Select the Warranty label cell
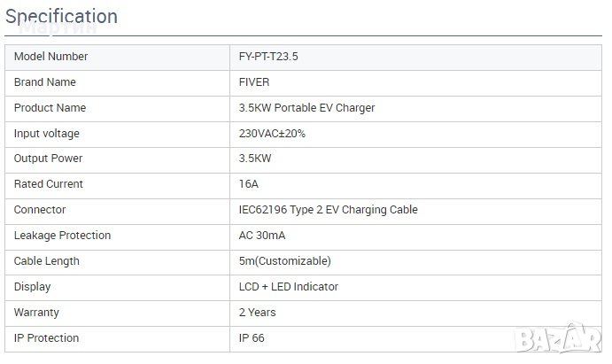Screen dimensions: 612x364 coord(38,313)
